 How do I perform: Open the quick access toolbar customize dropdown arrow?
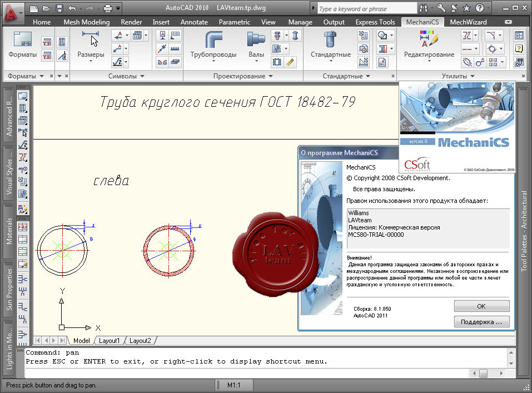118,8
